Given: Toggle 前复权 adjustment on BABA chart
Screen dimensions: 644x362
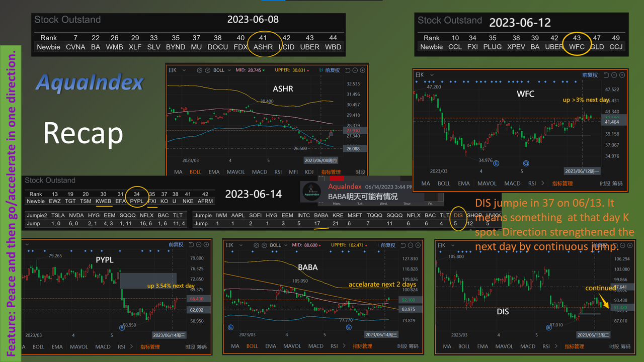Looking at the screenshot, I should coord(388,245).
